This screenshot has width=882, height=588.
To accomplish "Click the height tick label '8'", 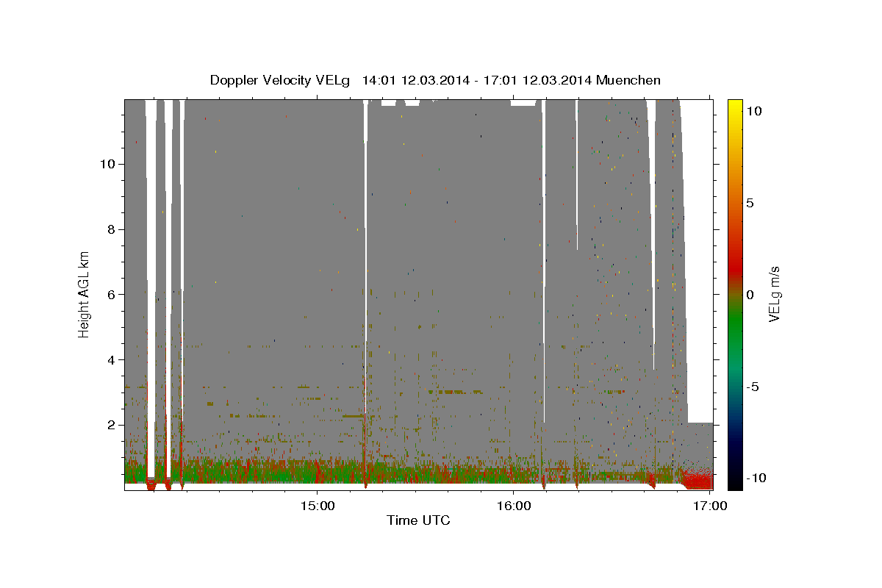I will (110, 229).
